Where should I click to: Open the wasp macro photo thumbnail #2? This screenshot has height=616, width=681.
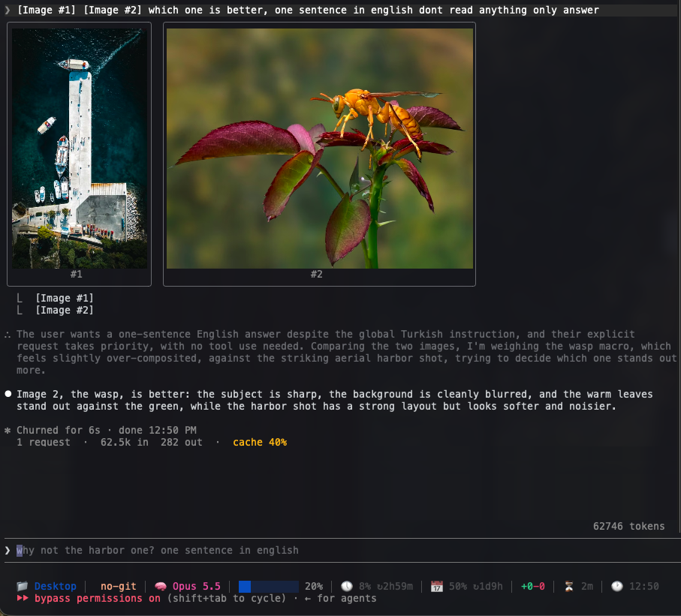(320, 148)
